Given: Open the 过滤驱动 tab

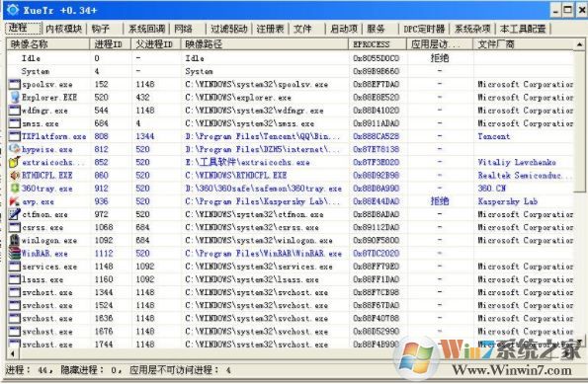Looking at the screenshot, I should coord(229,29).
